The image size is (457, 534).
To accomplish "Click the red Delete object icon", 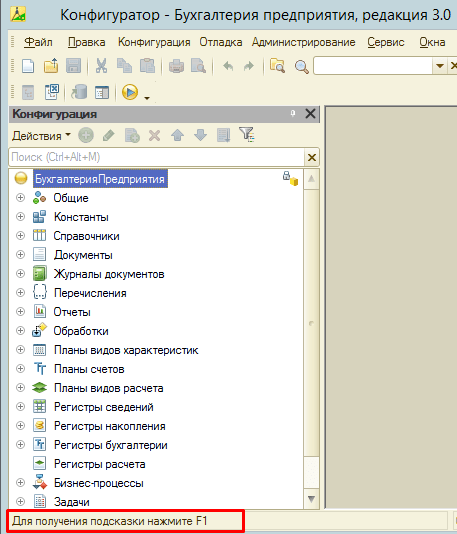I will [x=155, y=136].
